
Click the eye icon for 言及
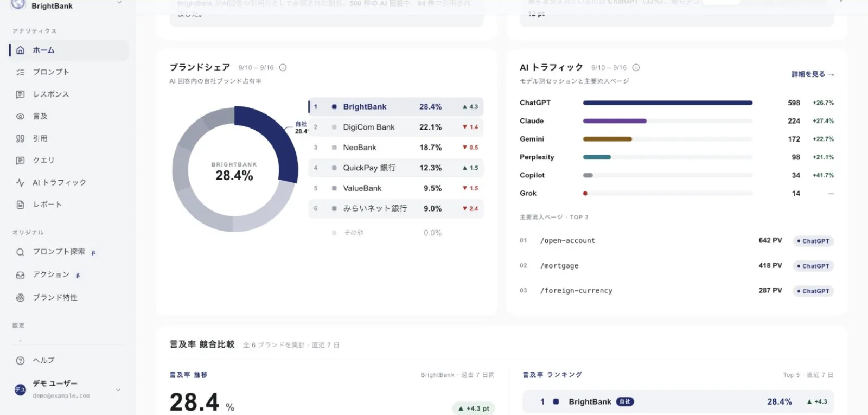tap(20, 117)
